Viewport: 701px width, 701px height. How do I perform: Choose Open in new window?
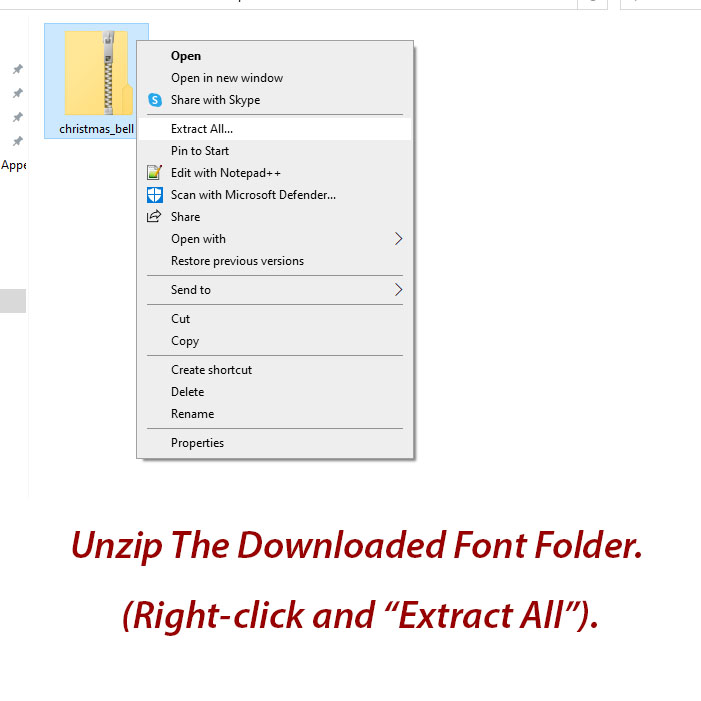[x=275, y=78]
